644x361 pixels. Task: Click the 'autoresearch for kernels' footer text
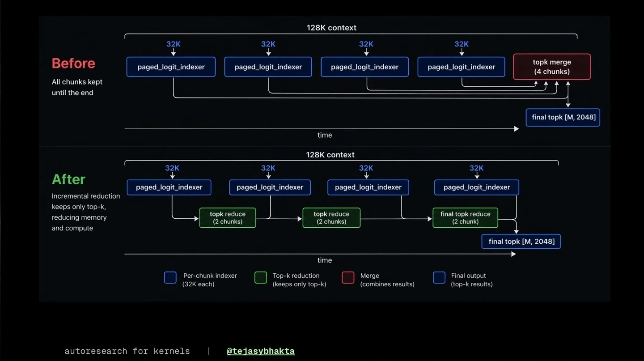(127, 351)
